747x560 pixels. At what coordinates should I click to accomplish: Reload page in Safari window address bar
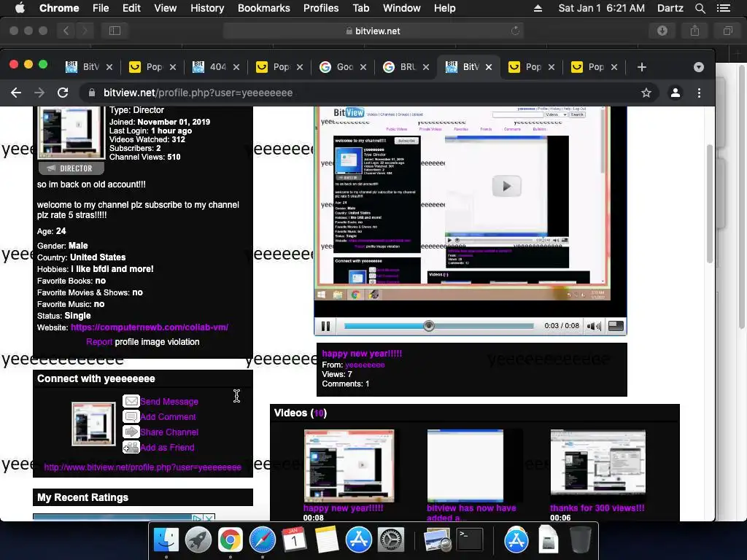tap(515, 31)
